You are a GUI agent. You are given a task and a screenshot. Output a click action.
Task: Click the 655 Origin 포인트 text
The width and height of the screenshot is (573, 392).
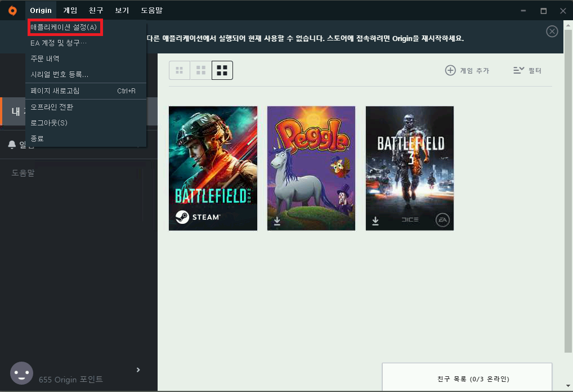pyautogui.click(x=71, y=380)
